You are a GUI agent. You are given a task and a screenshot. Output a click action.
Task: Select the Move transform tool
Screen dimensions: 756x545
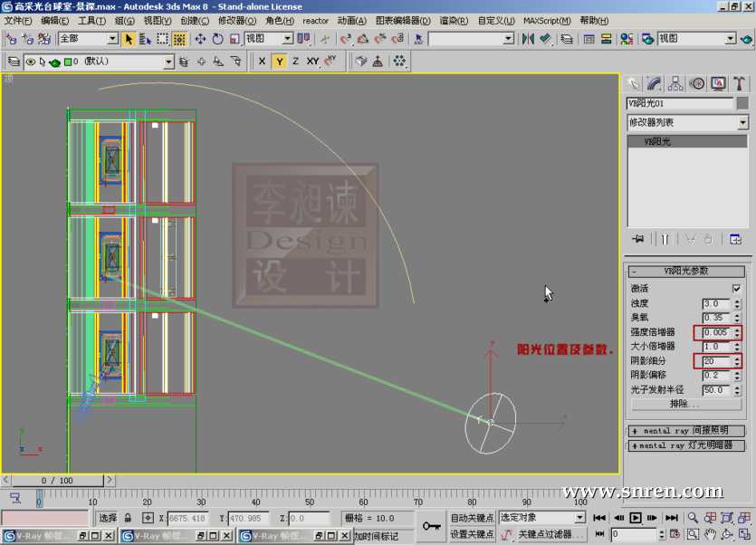(x=200, y=39)
